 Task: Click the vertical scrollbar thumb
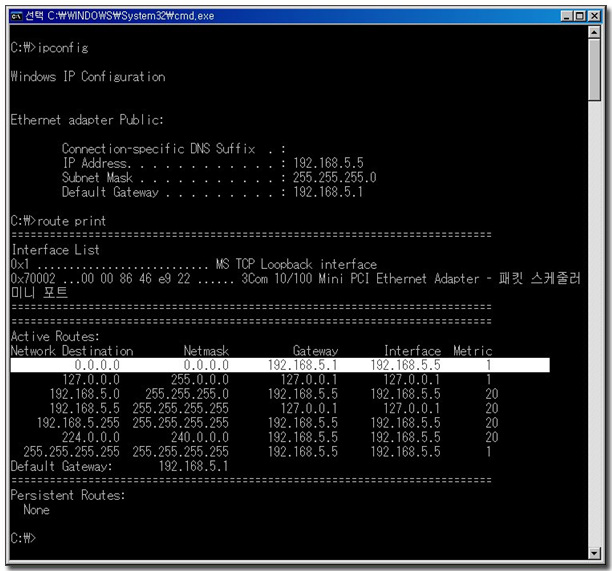(x=594, y=69)
